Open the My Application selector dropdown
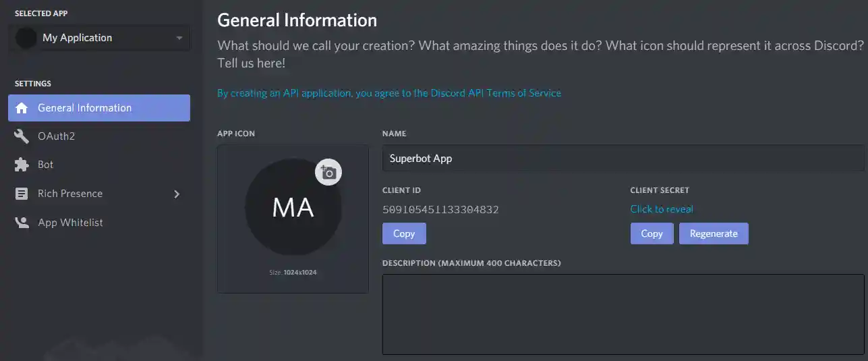 (99, 38)
